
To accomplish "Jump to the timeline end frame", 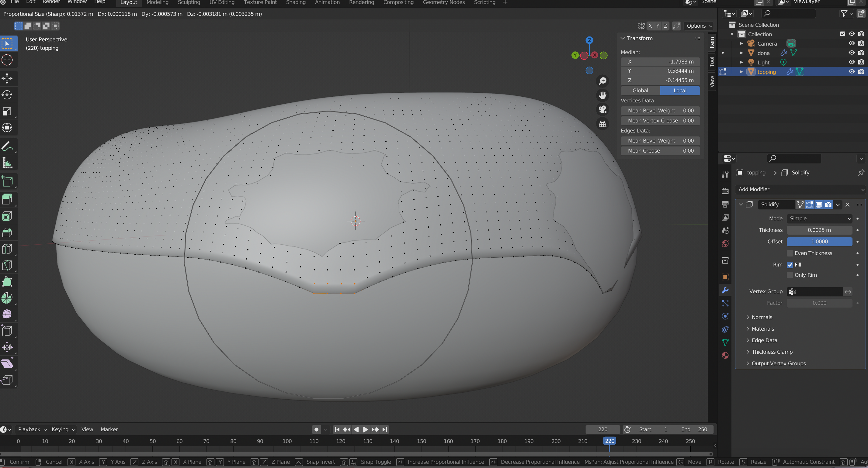I will coord(384,429).
